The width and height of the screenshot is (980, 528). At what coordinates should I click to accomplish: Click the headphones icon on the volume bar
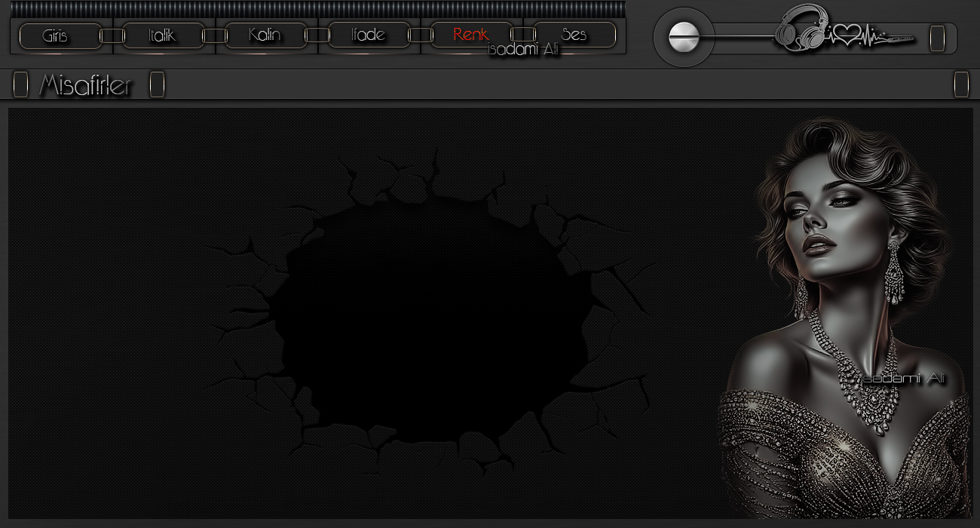click(801, 29)
